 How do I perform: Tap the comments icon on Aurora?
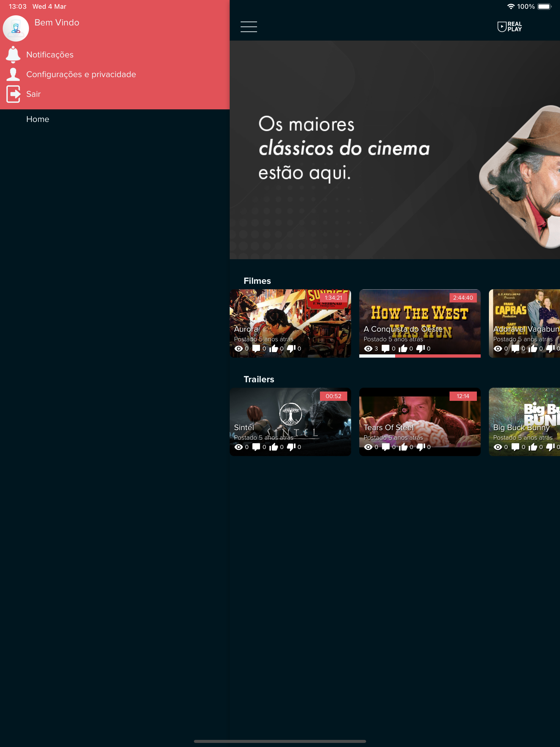[x=256, y=349]
